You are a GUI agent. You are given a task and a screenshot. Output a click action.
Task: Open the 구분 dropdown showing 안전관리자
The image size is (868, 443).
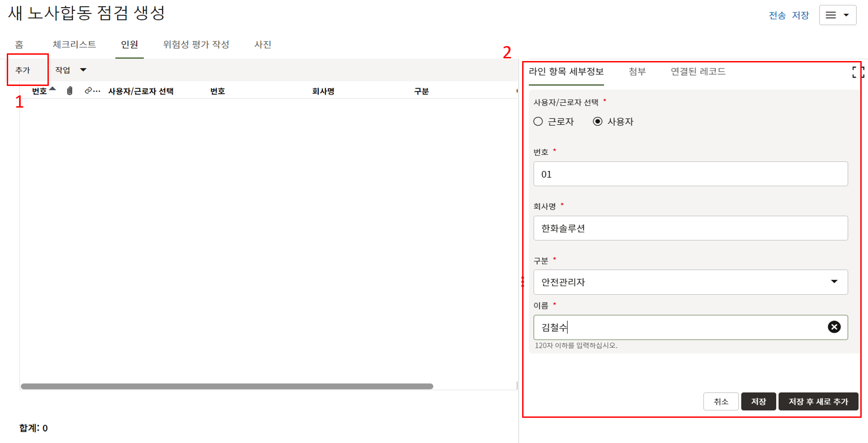pyautogui.click(x=690, y=282)
